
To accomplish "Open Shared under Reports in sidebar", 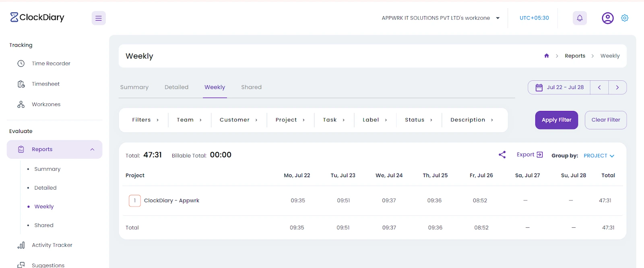I will (44, 225).
